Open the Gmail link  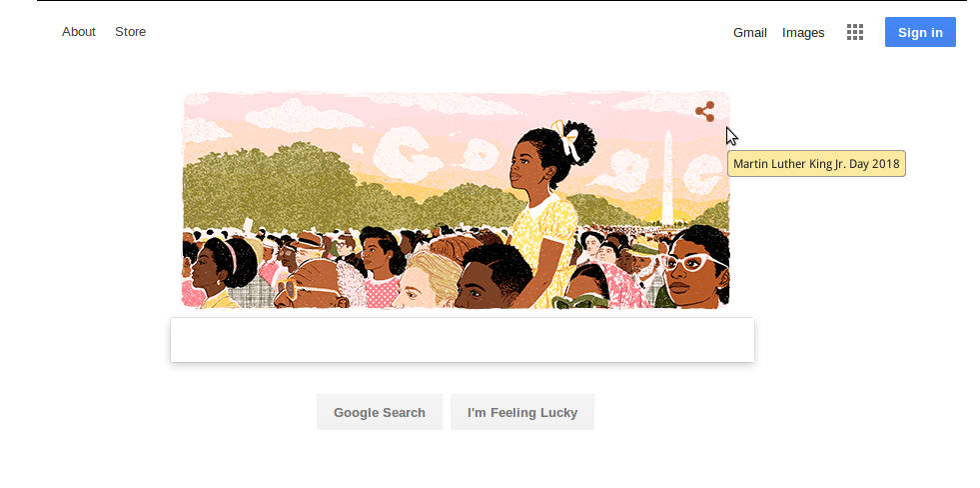point(750,33)
